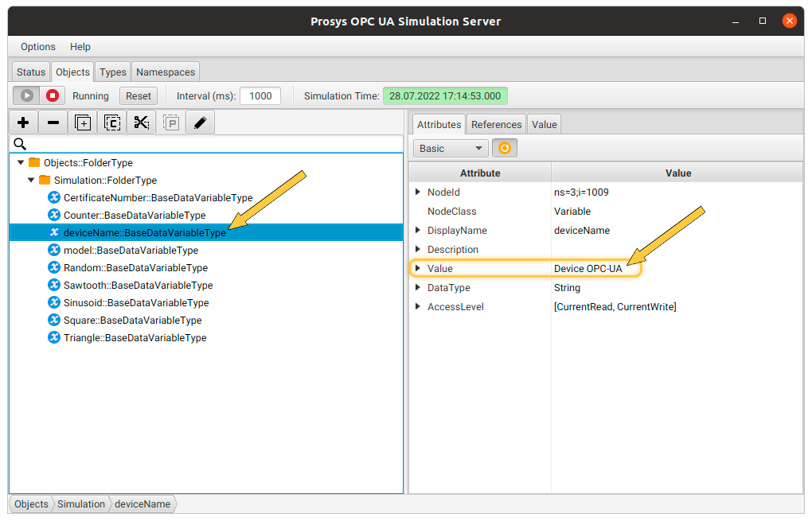Screen dimensions: 812x521
Task: Click the Objects folder icon
Action: 34,162
